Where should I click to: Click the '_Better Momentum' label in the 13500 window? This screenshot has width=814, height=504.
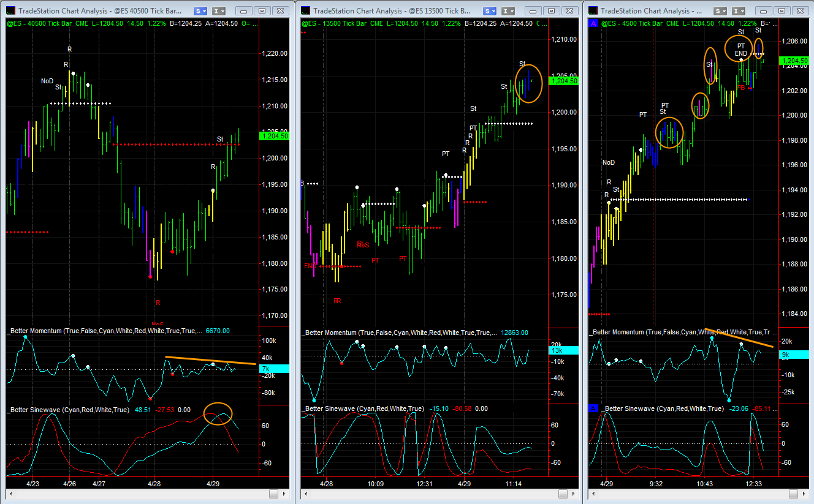click(329, 333)
